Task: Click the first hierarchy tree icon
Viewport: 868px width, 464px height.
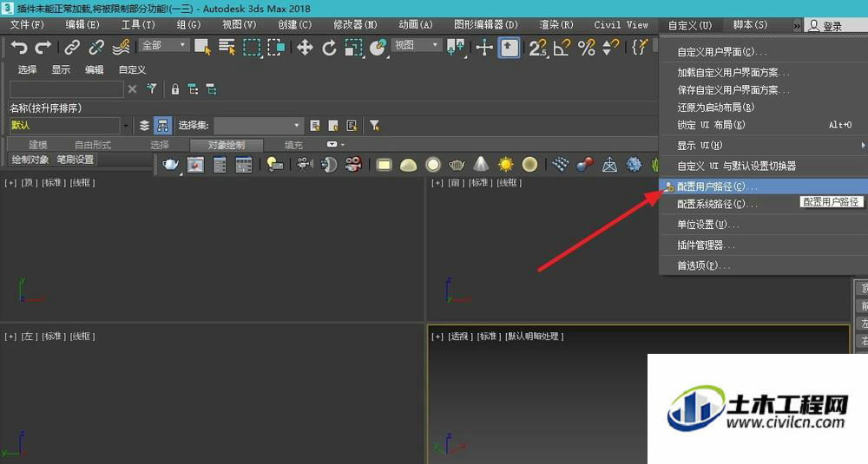Action: [193, 89]
